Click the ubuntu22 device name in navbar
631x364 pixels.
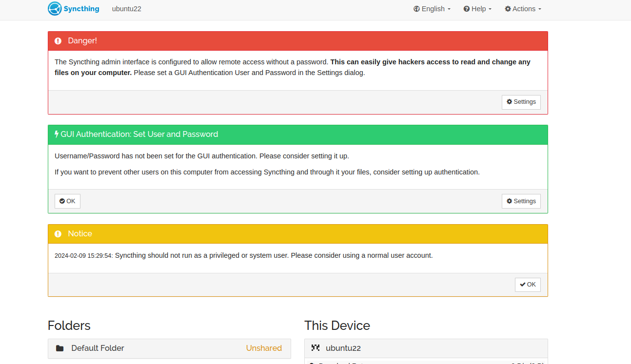(x=126, y=9)
